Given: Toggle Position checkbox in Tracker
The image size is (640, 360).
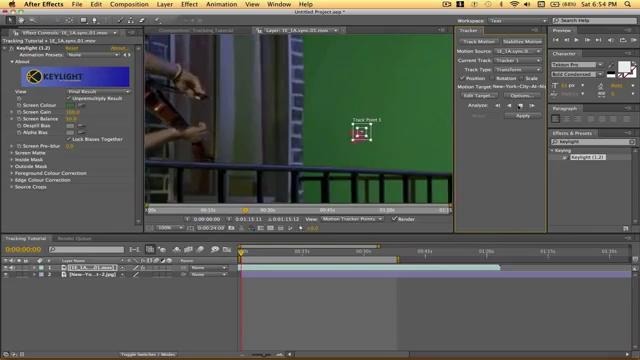Looking at the screenshot, I should pos(462,78).
